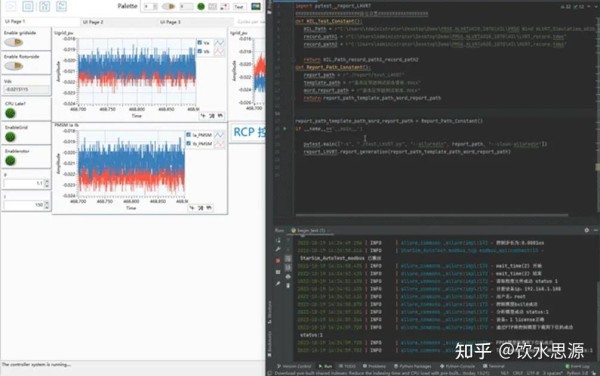Click the I value stepper arrows
This screenshot has width=600, height=376.
pos(47,205)
